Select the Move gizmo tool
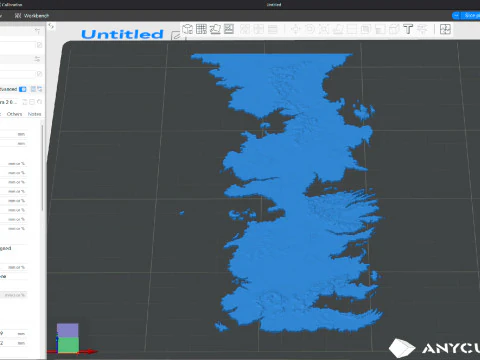480x360 pixels. pos(295,29)
